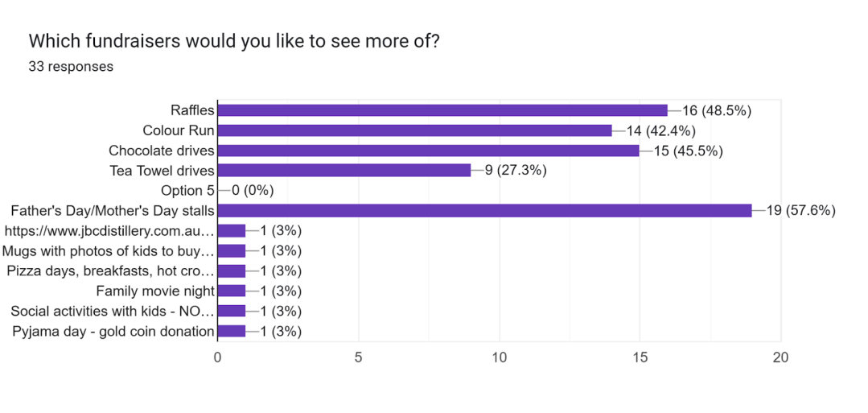Click the Raffles bar in the chart
Image resolution: width=868 pixels, height=413 pixels.
[442, 110]
